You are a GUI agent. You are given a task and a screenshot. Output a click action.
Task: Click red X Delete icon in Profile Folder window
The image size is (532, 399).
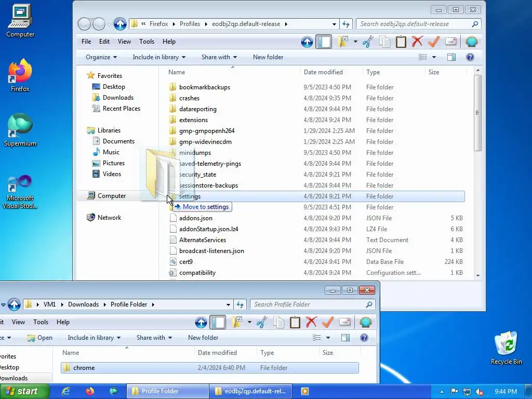coord(311,322)
